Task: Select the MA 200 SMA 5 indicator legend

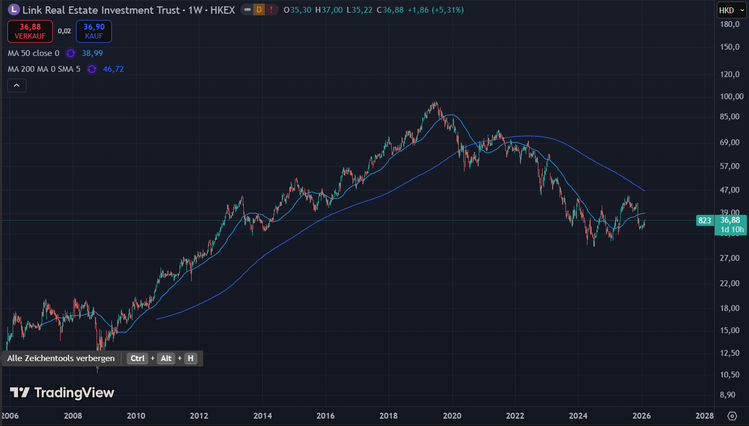Action: [x=43, y=69]
